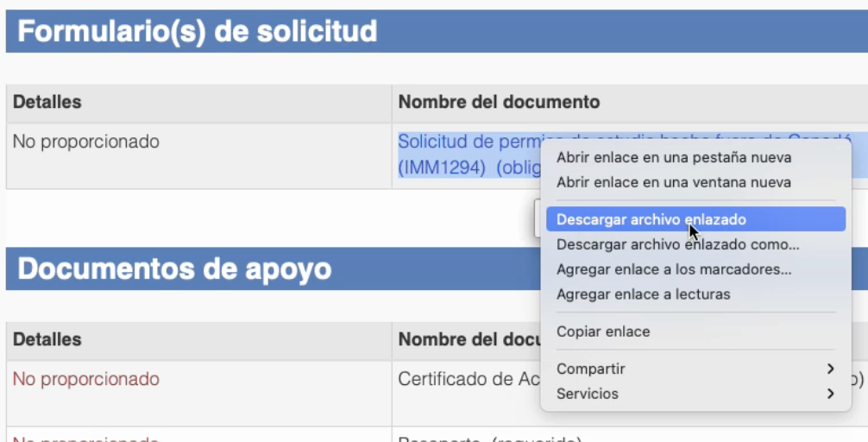Viewport: 868px width, 442px height.
Task: Expand the chevron arrow beside Servicios
Action: coord(830,394)
